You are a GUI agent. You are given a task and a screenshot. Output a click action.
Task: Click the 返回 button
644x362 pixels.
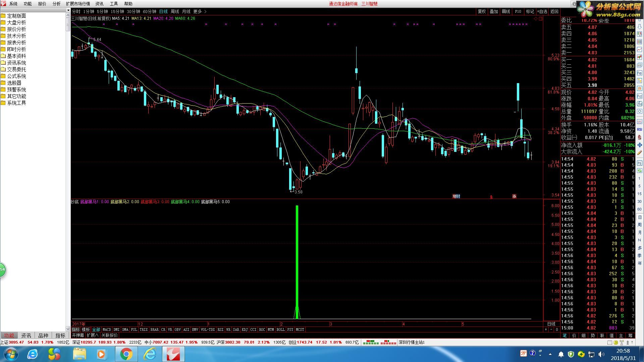pyautogui.click(x=554, y=11)
